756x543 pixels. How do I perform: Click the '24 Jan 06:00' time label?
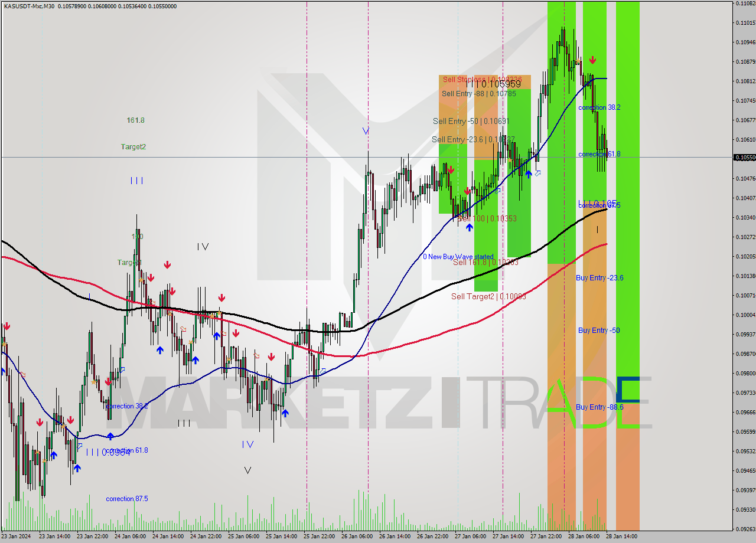131,537
